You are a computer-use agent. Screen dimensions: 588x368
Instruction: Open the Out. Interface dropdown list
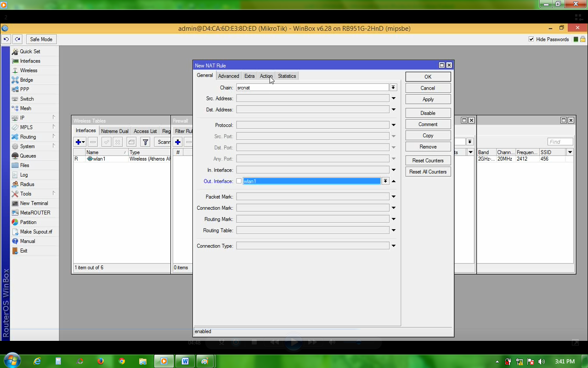[385, 181]
